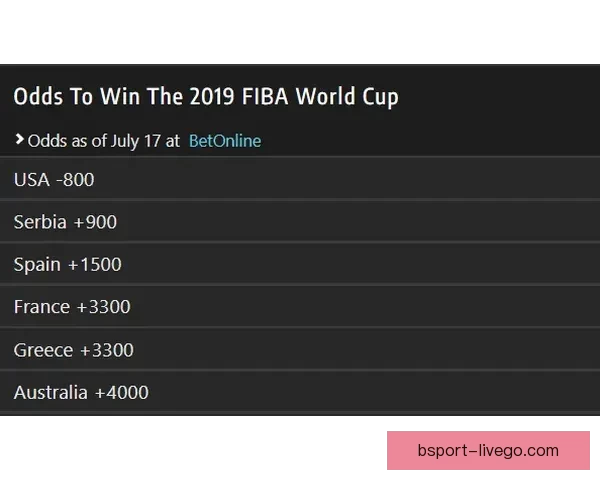This screenshot has width=600, height=480.
Task: Click the chevron arrow before the odds date
Action: pyautogui.click(x=19, y=140)
